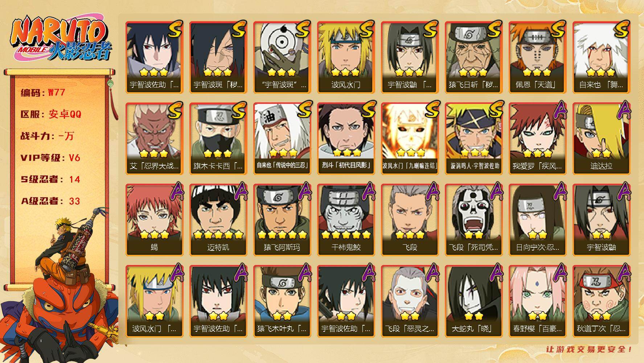644x363 pixels.
Task: Click the 编码: W77 label
Action: (43, 93)
